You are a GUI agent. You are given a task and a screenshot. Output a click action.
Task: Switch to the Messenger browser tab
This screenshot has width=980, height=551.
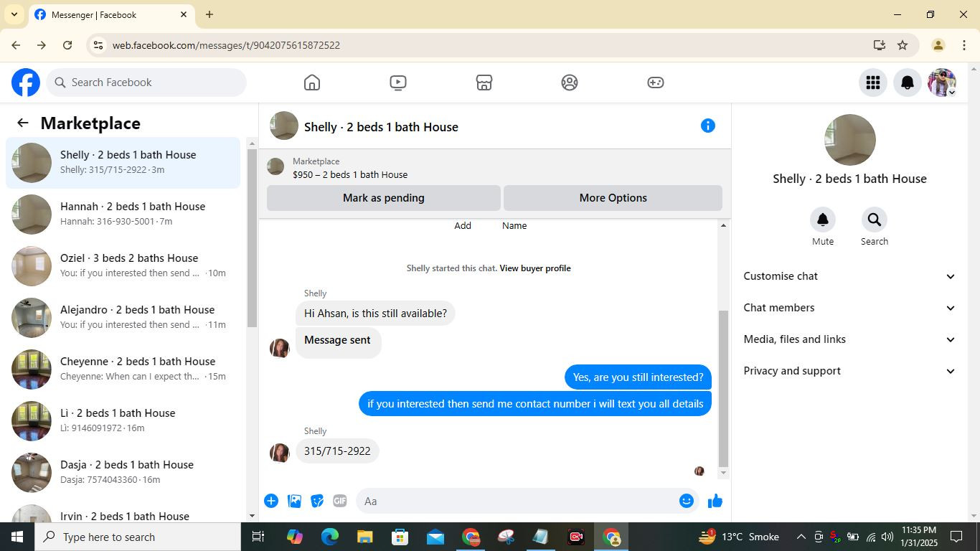111,14
